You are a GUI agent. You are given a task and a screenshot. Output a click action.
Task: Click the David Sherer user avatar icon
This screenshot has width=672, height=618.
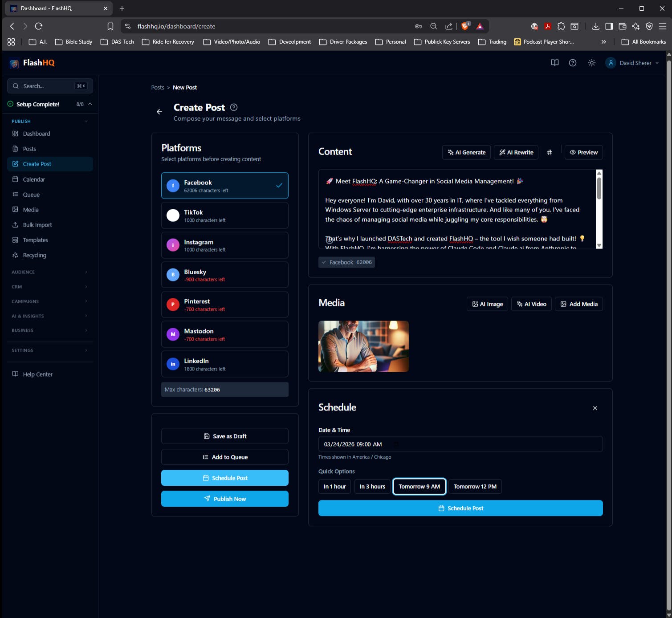click(611, 63)
